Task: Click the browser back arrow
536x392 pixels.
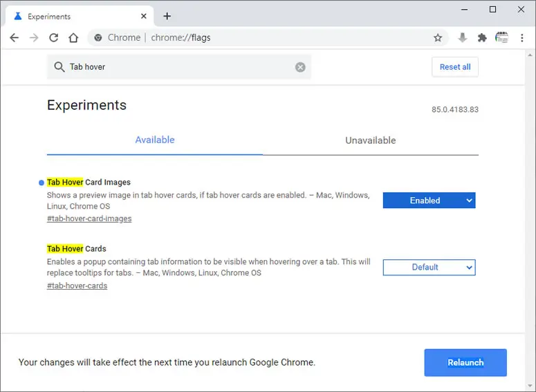Action: [x=15, y=37]
